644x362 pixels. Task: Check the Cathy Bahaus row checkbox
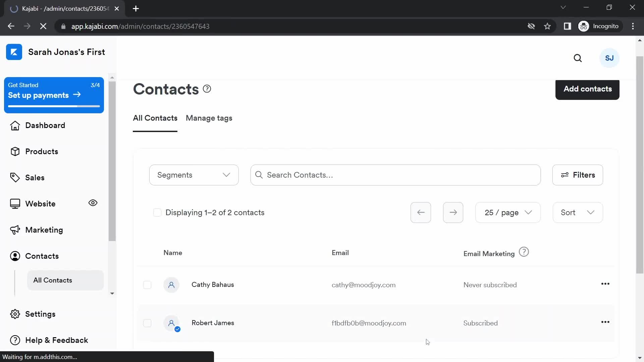[x=147, y=285]
